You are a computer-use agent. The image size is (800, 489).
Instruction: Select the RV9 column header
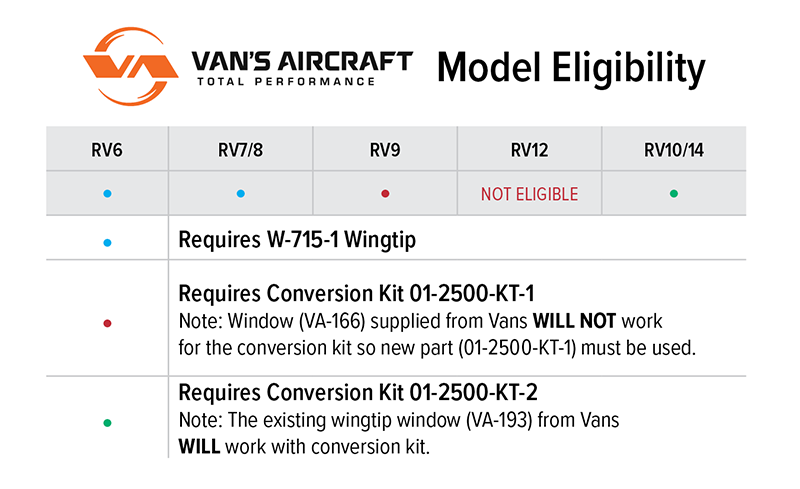coord(385,150)
